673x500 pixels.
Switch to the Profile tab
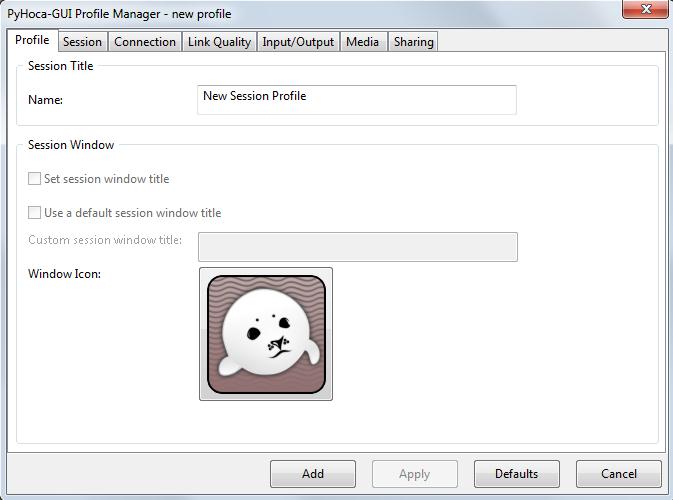tap(32, 40)
